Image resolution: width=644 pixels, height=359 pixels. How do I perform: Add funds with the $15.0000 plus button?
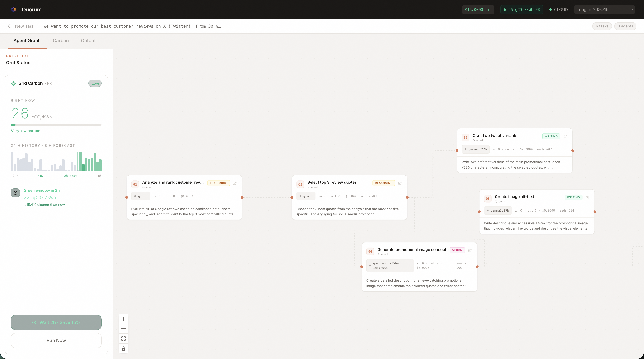pyautogui.click(x=488, y=9)
